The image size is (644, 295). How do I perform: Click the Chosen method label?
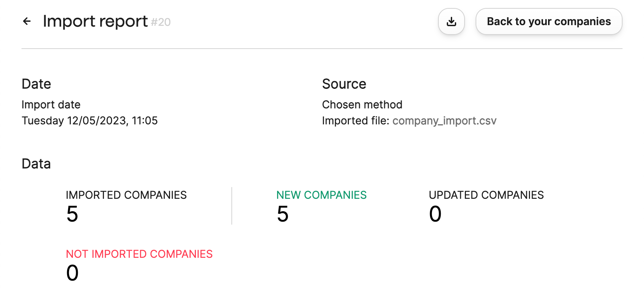coord(362,105)
